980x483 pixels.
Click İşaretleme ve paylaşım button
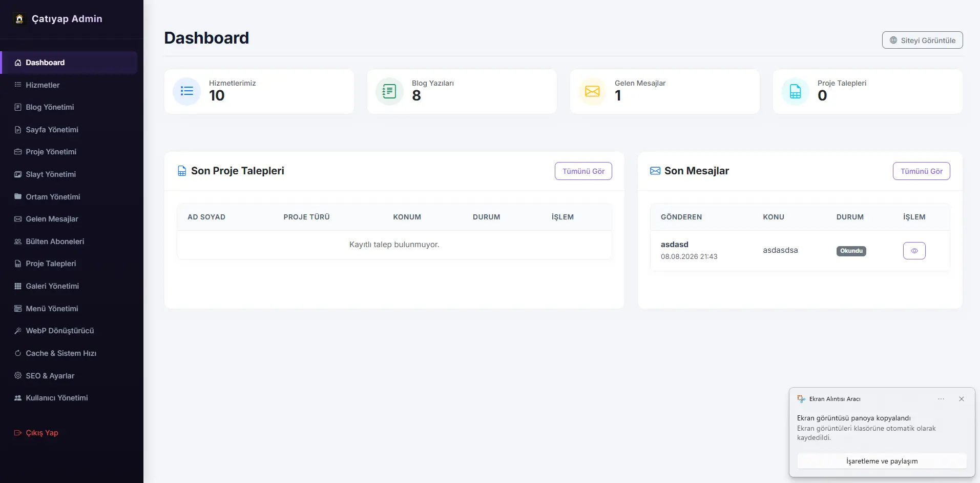tap(882, 461)
